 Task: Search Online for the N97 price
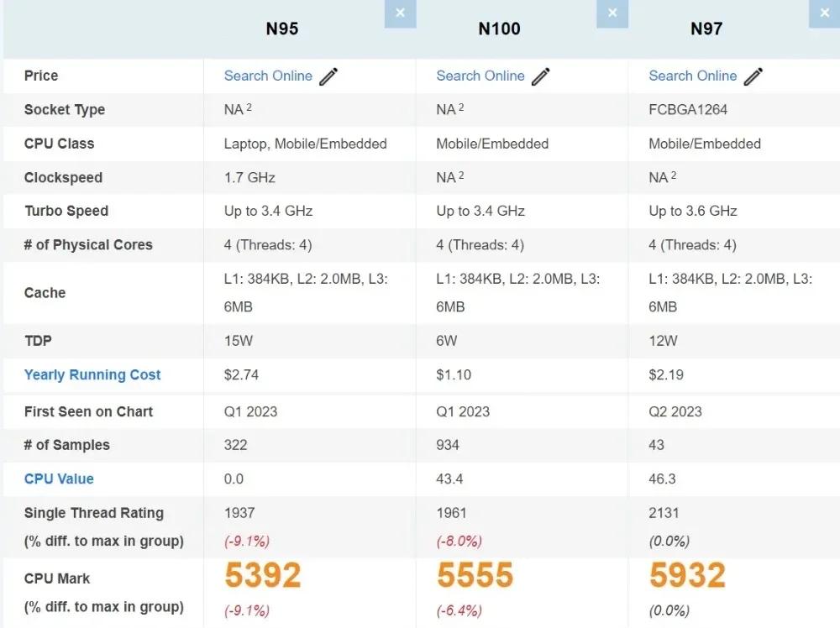692,76
